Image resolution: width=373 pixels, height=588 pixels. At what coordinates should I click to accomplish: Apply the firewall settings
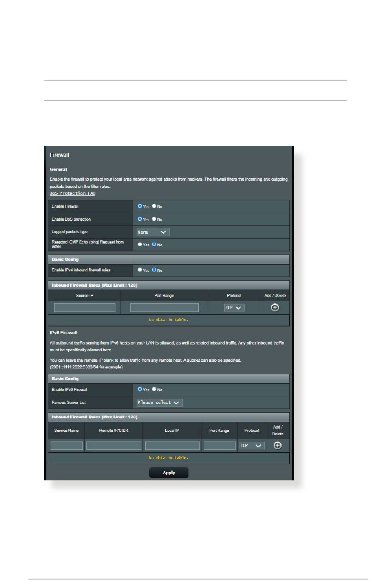coord(169,473)
